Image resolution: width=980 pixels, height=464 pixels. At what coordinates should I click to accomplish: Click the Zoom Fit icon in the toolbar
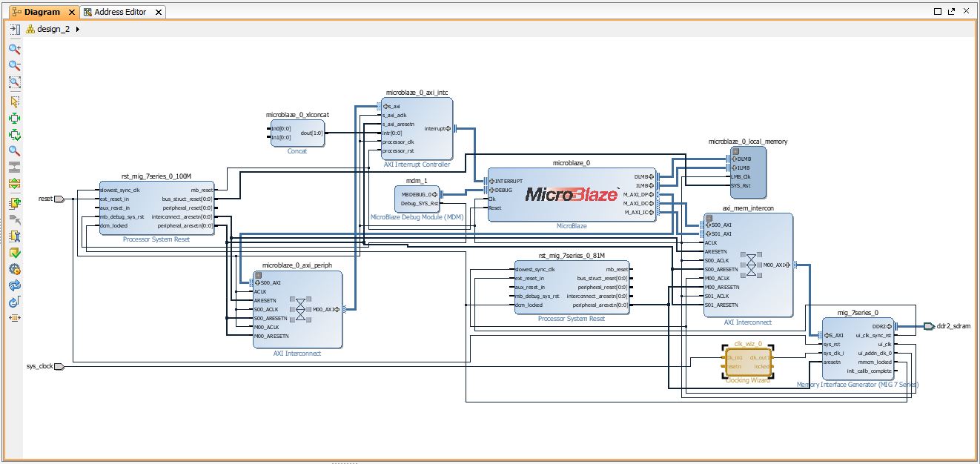pyautogui.click(x=14, y=83)
